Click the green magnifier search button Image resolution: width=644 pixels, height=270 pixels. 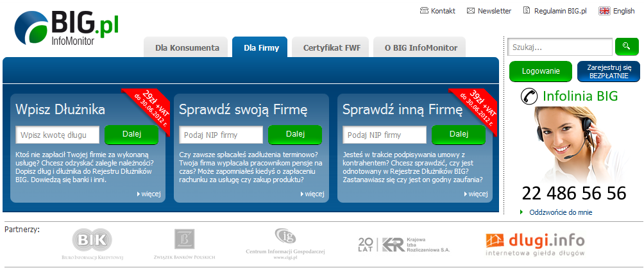[x=627, y=46]
